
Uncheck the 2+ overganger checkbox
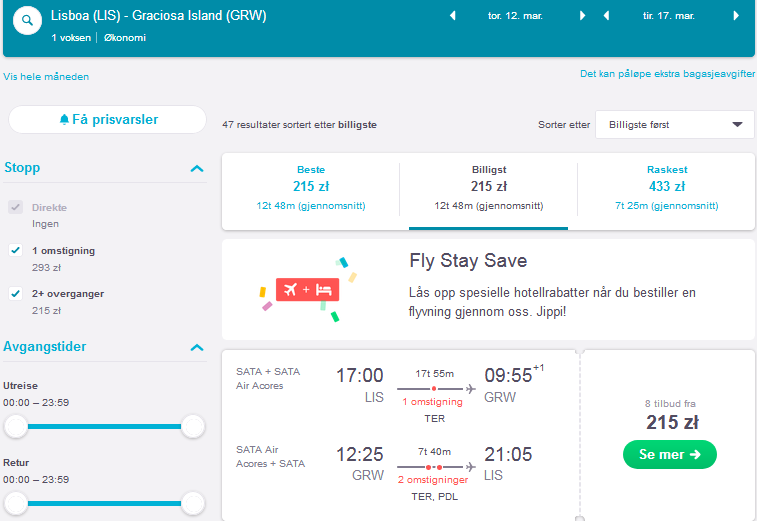tap(15, 293)
